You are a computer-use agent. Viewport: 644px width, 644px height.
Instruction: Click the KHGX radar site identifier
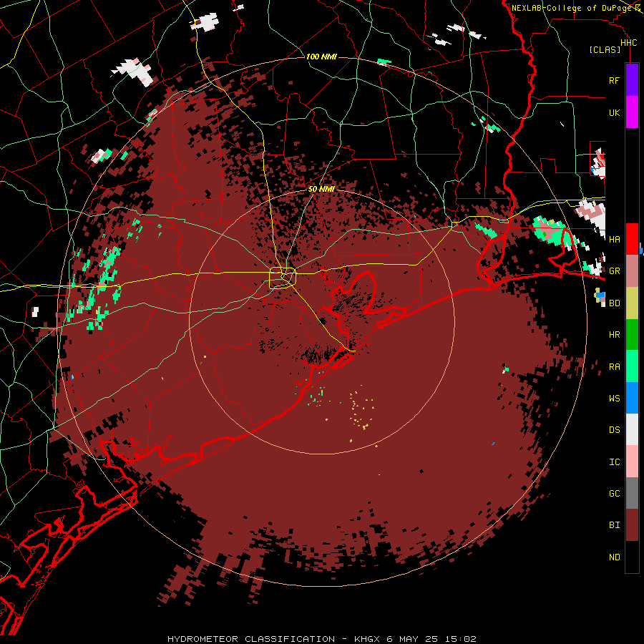tap(367, 639)
